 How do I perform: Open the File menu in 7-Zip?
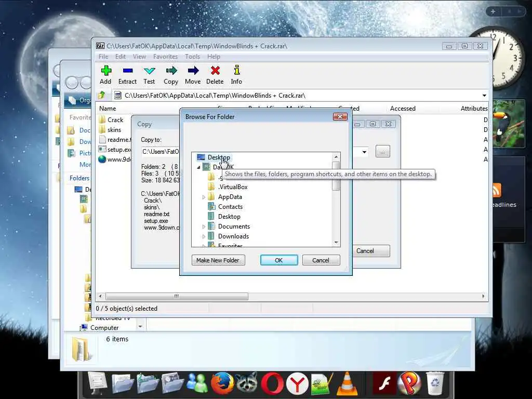[x=103, y=57]
